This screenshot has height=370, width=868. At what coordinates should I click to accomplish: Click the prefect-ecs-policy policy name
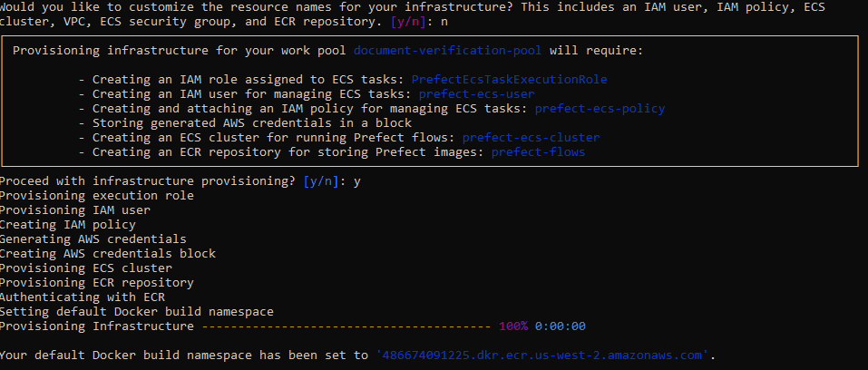(x=600, y=109)
